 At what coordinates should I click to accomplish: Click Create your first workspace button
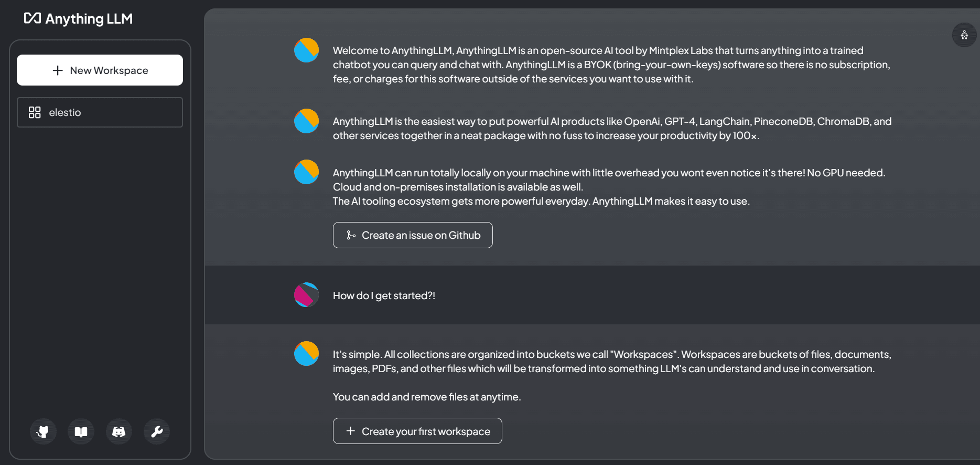click(417, 431)
